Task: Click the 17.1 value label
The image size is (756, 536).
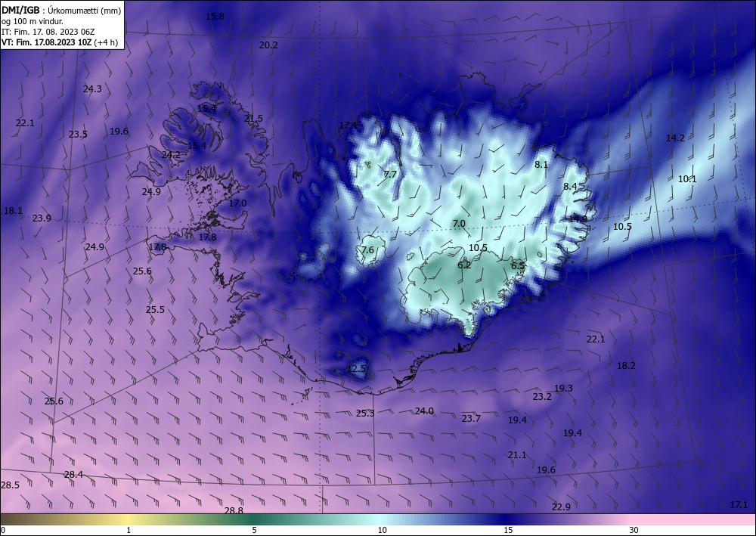Action: tap(739, 505)
